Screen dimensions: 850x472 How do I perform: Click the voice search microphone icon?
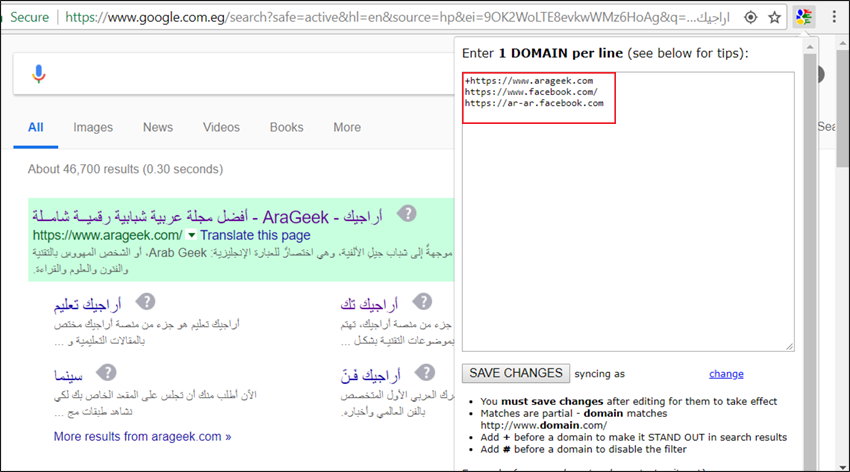click(x=38, y=74)
